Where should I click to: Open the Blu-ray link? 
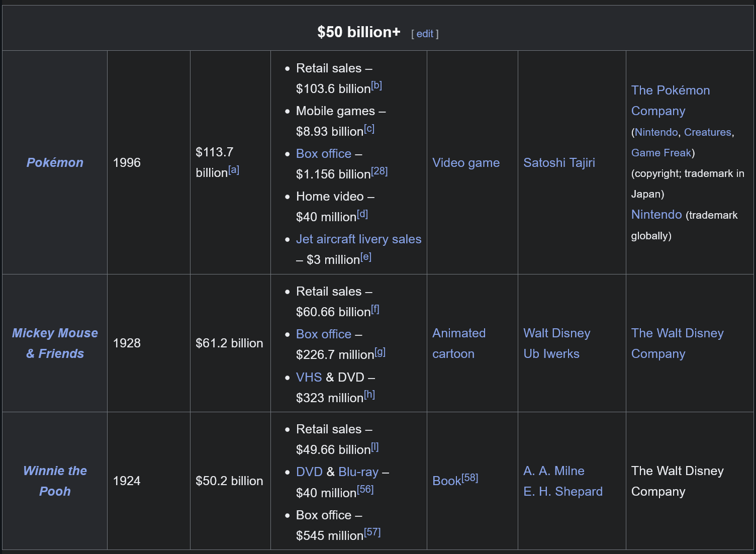click(358, 472)
